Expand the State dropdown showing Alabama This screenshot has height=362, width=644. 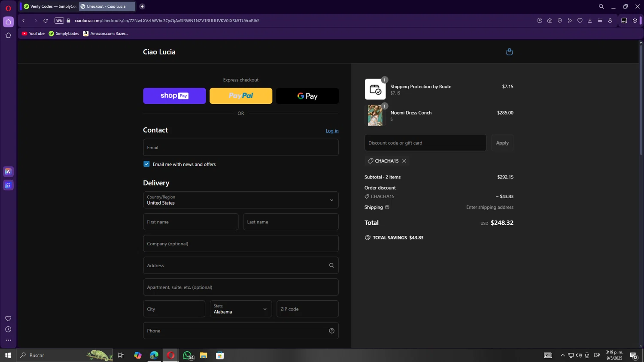coord(241,309)
